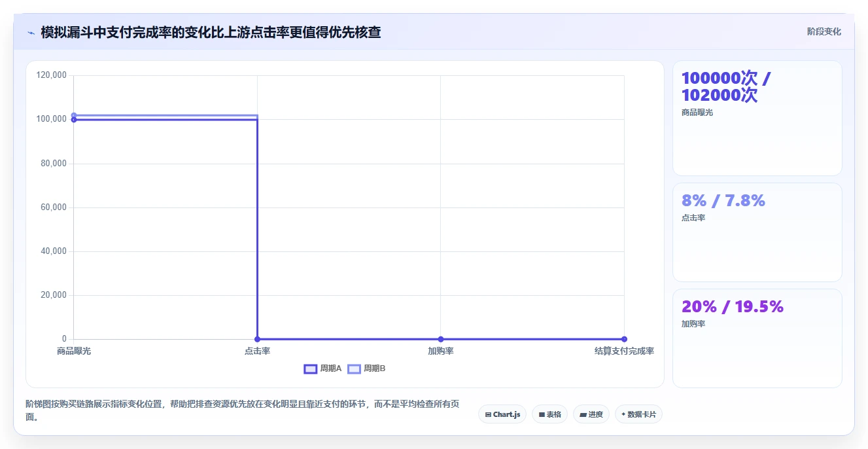Select the 表格 chip

point(549,414)
